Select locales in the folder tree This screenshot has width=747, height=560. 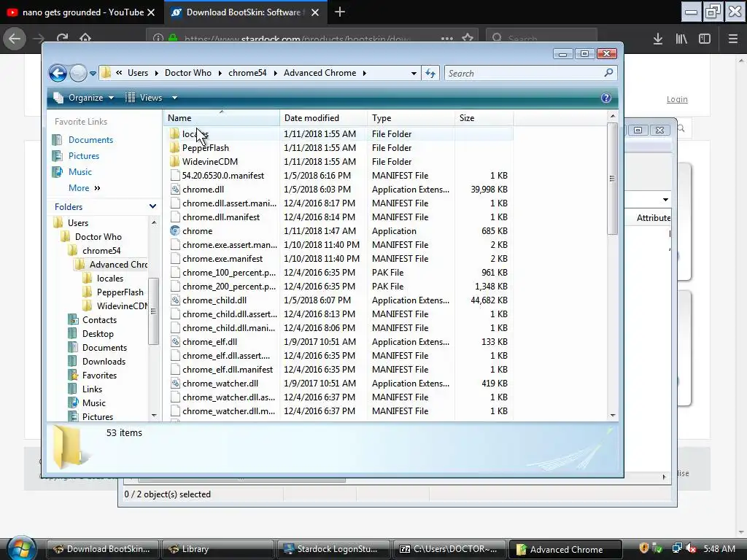pyautogui.click(x=110, y=278)
